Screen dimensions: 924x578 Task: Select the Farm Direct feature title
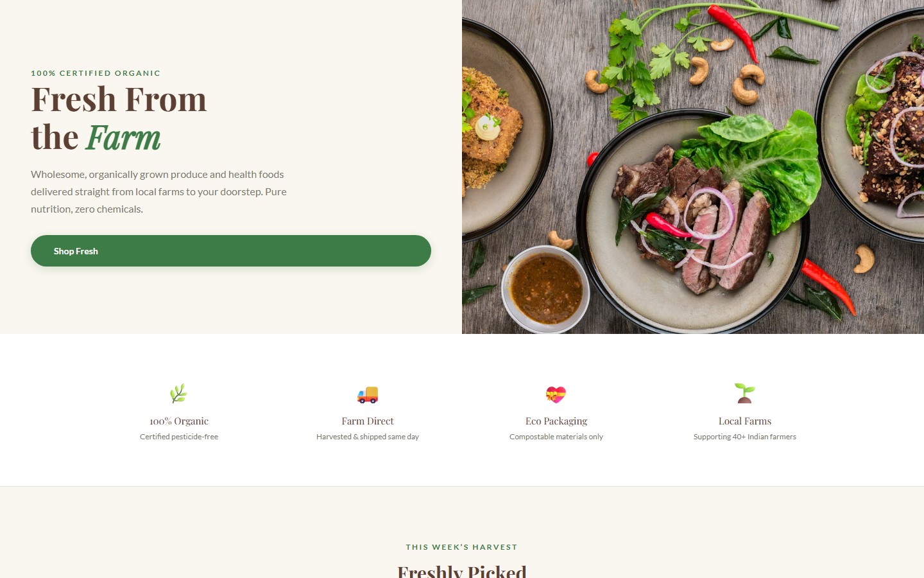click(368, 421)
